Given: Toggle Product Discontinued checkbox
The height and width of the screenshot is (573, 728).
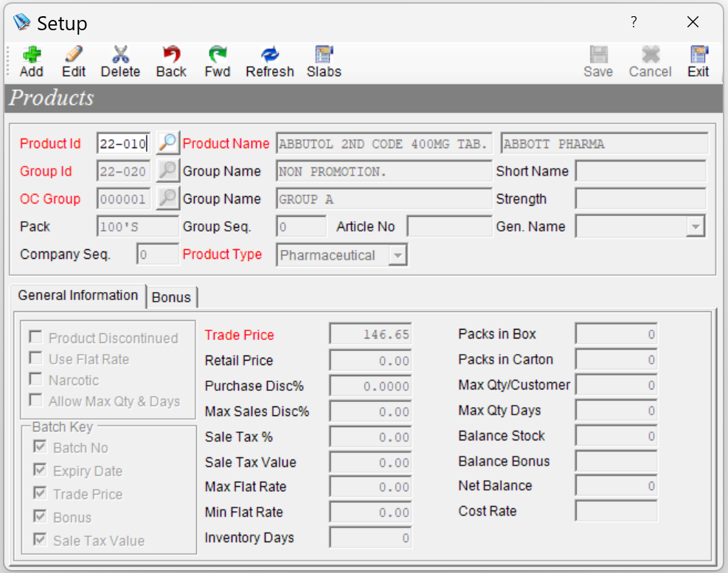Looking at the screenshot, I should click(35, 337).
